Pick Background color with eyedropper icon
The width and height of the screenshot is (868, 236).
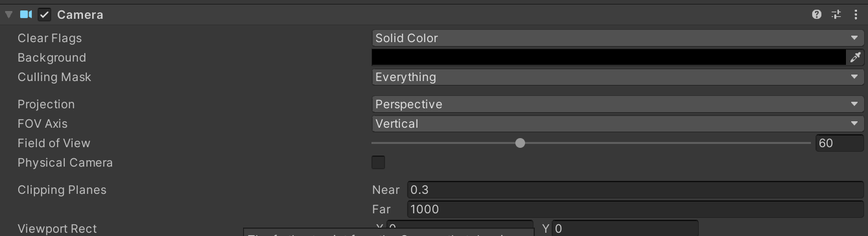click(856, 58)
